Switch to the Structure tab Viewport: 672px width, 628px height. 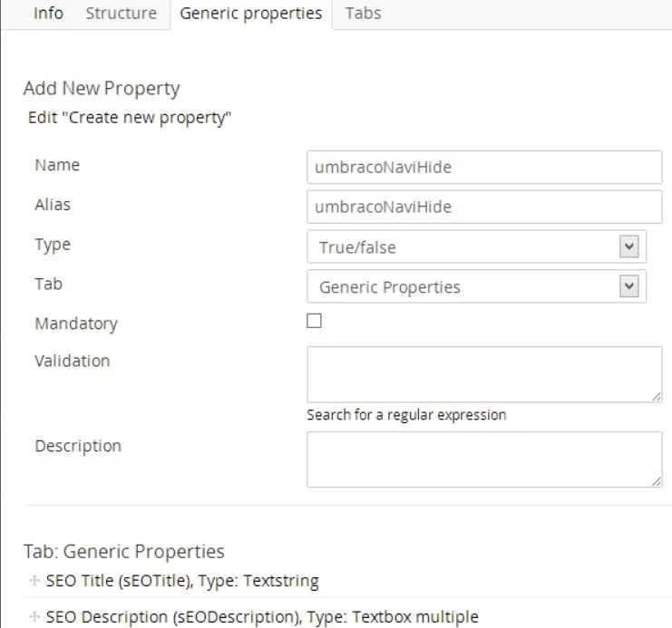pyautogui.click(x=121, y=14)
